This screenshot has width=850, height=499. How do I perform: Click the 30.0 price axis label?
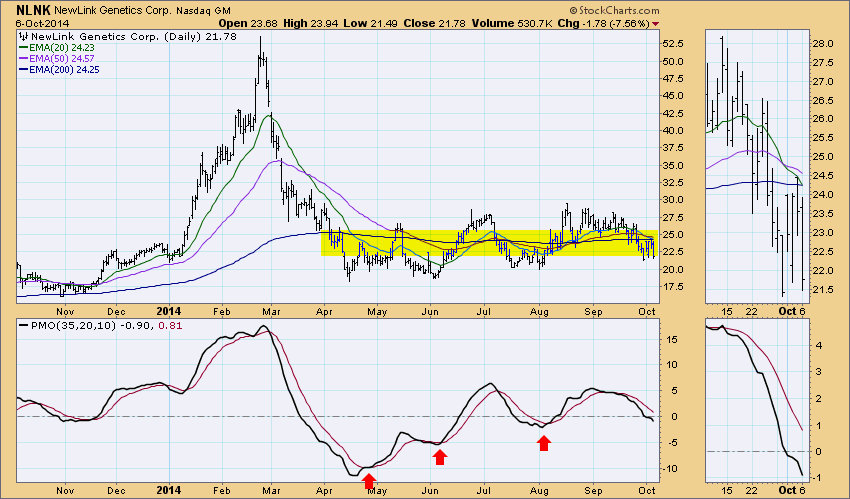(x=671, y=200)
